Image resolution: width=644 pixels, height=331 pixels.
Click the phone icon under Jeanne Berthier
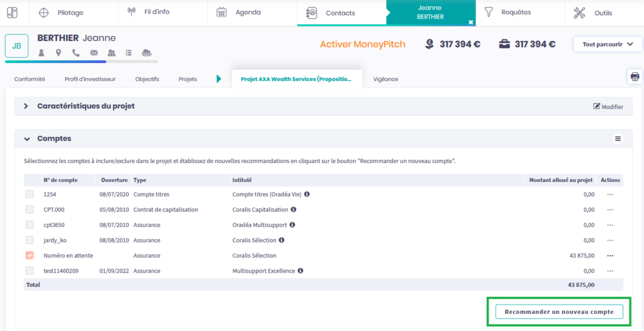click(76, 53)
